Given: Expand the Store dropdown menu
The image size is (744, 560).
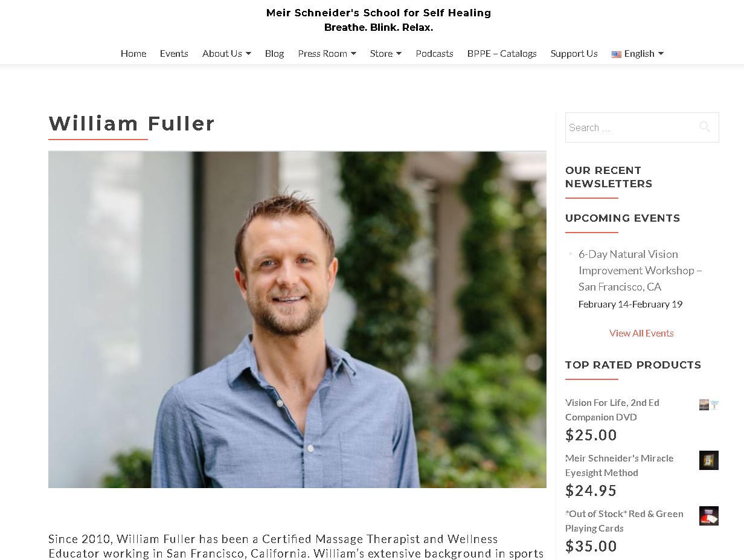Looking at the screenshot, I should coord(386,54).
